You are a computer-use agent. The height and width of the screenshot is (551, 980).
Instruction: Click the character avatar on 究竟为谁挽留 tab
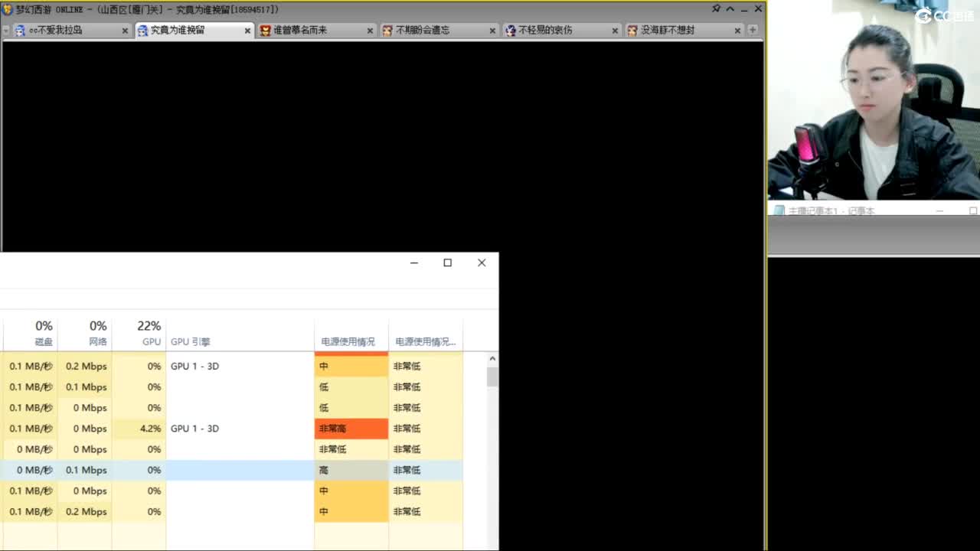point(142,31)
